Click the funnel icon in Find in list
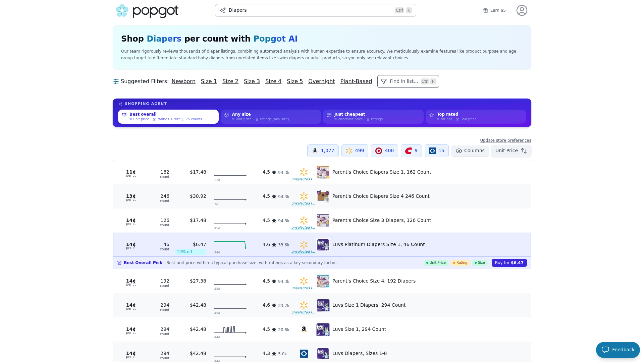 click(384, 81)
